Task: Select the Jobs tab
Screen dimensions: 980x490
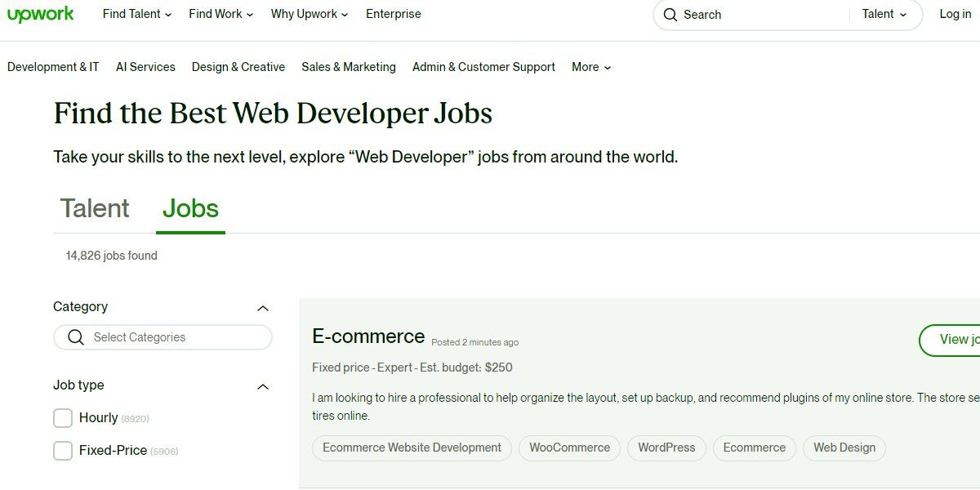Action: [x=189, y=208]
